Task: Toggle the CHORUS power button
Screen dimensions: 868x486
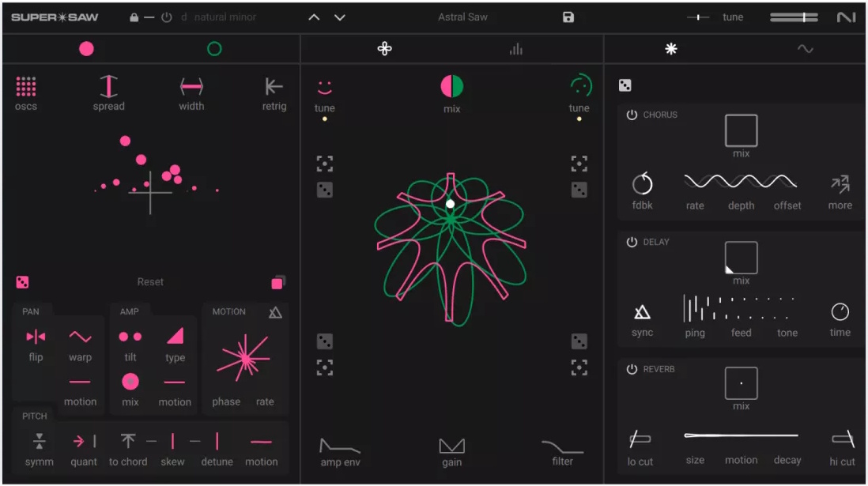Action: [632, 115]
